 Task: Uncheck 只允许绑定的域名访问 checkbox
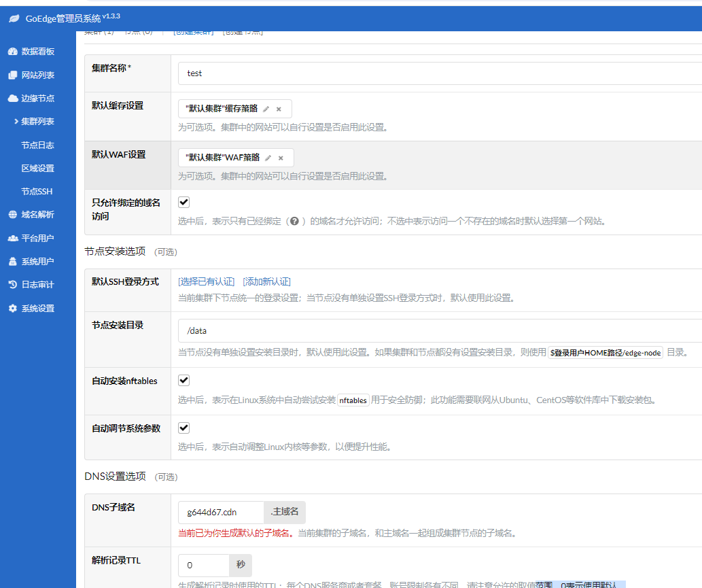184,202
